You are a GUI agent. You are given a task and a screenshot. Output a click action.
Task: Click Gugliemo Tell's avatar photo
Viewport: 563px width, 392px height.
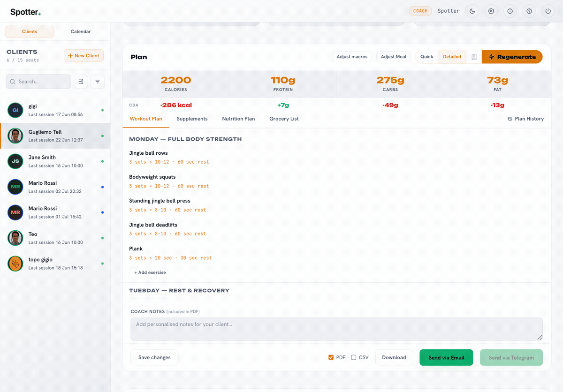click(15, 136)
